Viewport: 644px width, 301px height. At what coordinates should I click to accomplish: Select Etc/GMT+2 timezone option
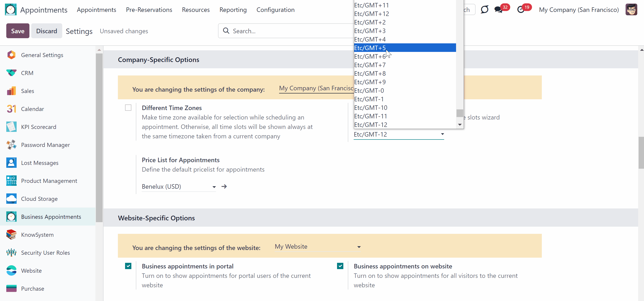coord(405,22)
